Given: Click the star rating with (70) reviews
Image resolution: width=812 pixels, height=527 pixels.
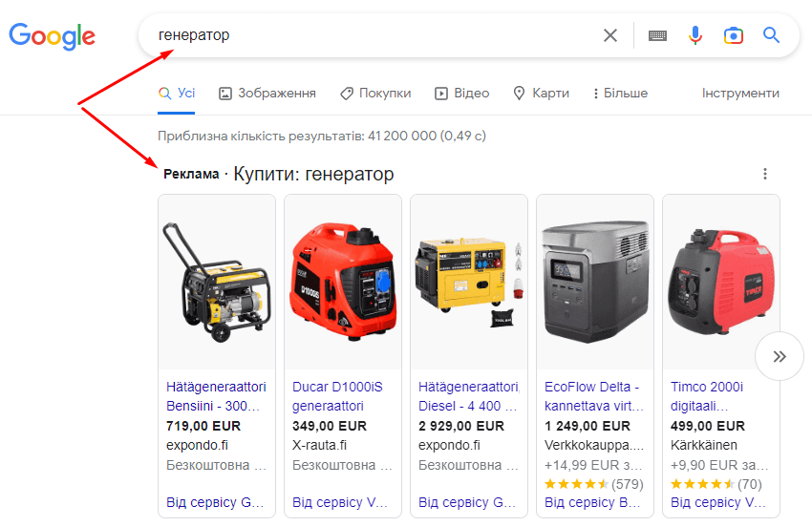Looking at the screenshot, I should (716, 484).
